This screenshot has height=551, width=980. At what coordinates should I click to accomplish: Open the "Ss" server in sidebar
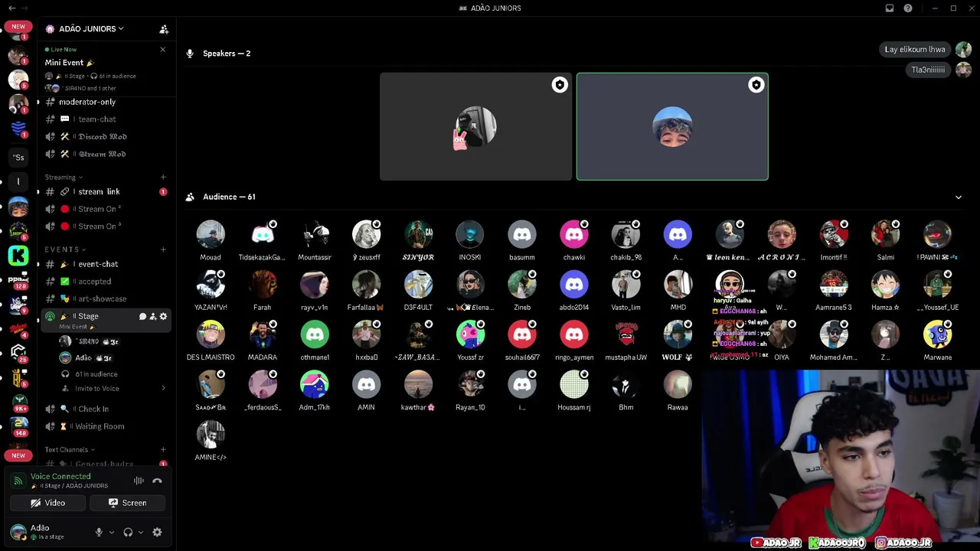coord(18,158)
